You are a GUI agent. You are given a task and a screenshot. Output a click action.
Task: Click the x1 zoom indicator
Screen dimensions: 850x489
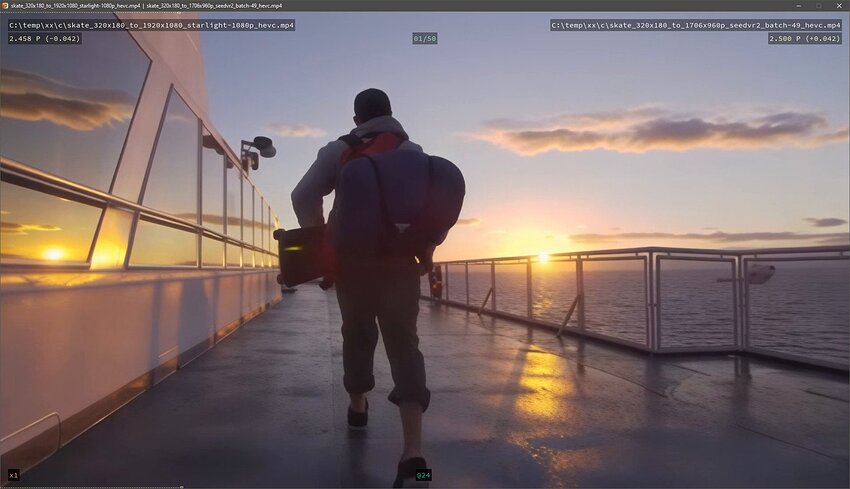(13, 475)
